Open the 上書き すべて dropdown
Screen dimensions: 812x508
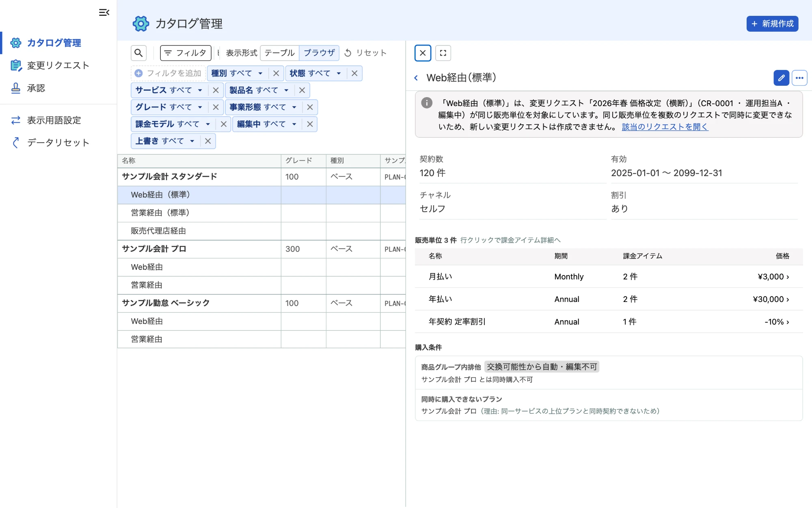pos(165,141)
